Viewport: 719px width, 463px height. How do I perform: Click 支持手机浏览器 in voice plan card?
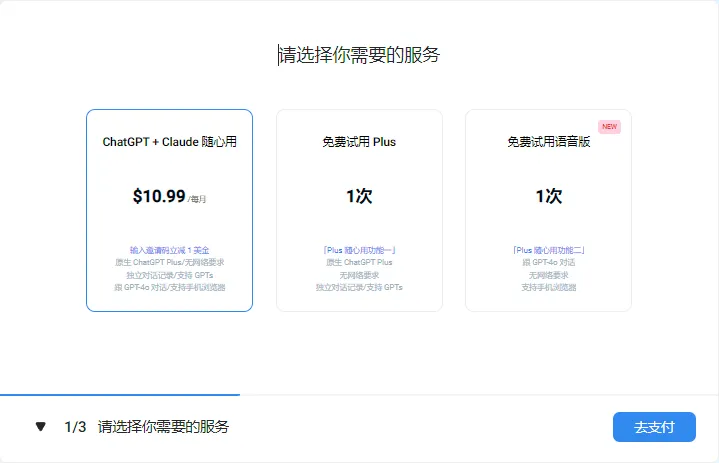548,287
